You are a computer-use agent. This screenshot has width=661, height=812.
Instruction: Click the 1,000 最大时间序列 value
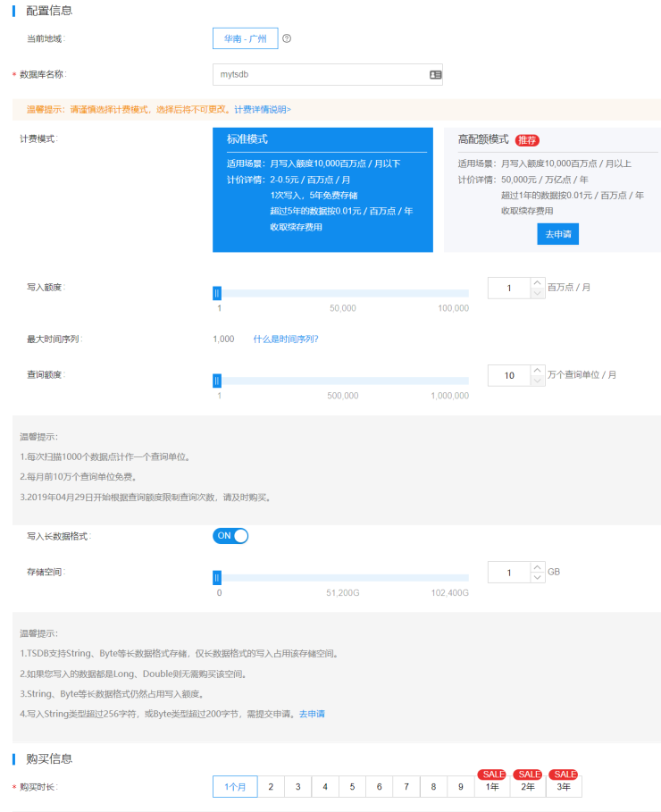(223, 339)
